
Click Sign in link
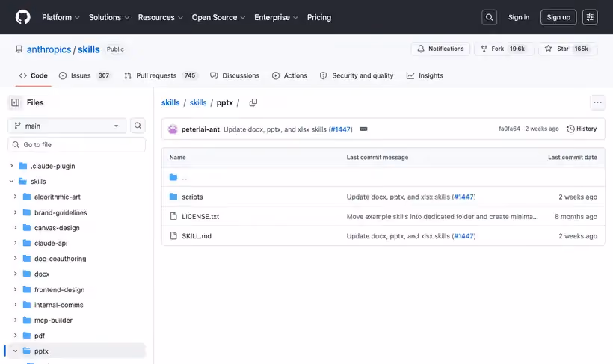(518, 17)
